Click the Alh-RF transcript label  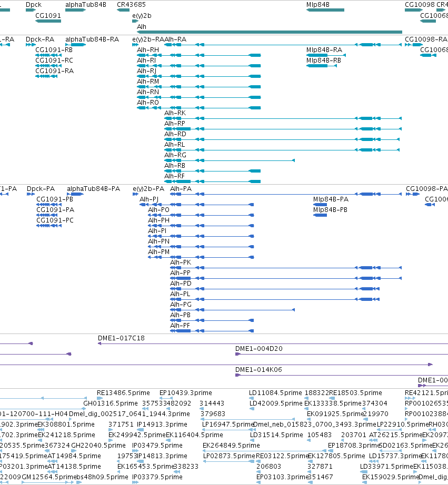(x=174, y=176)
